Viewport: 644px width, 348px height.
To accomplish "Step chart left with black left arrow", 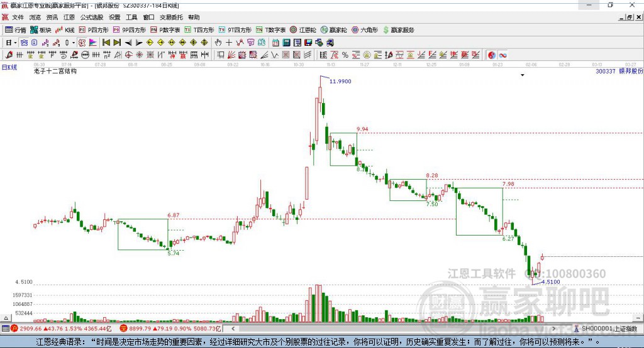I will coord(128,43).
